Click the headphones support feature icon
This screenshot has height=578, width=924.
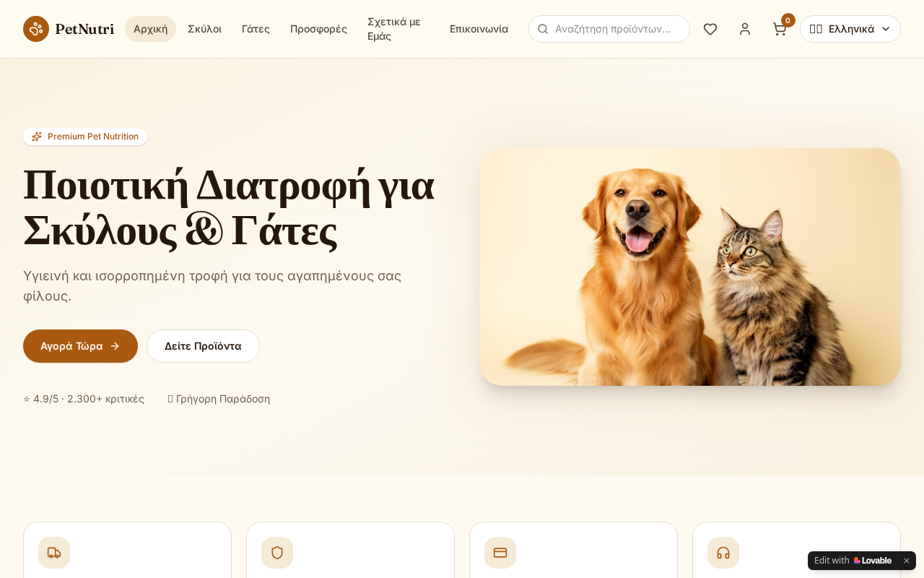coord(723,553)
